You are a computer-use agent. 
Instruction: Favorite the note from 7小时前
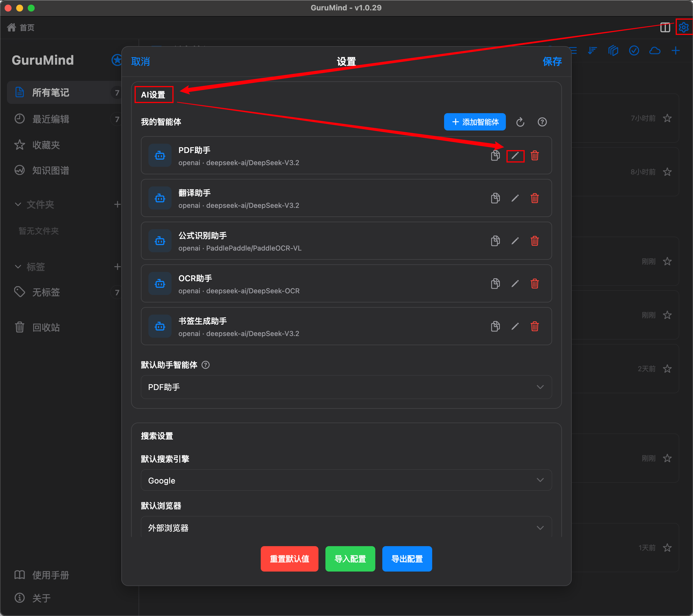click(x=667, y=118)
